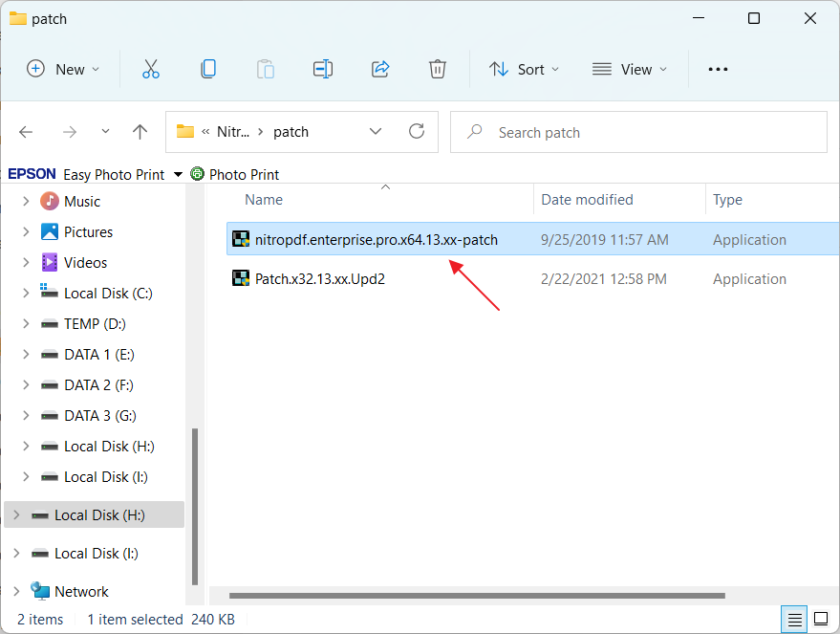The image size is (840, 634).
Task: Open Easy Photo Print dropdown arrow
Action: pos(178,175)
